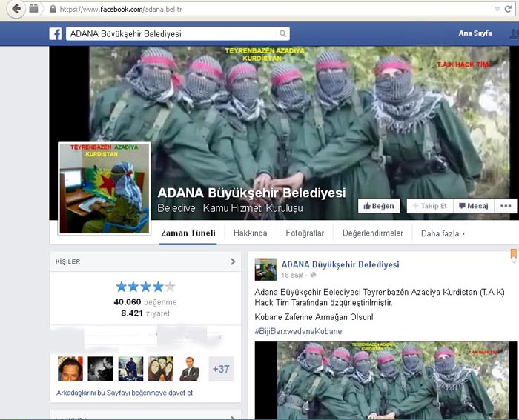This screenshot has height=420, width=519.
Task: Click the +37 more friends tile
Action: 221,369
